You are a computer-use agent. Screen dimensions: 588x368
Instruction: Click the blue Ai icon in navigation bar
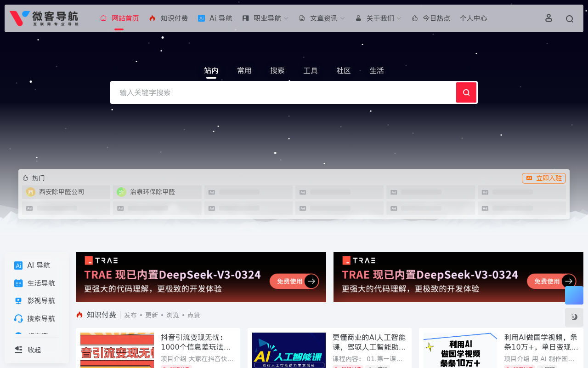(x=201, y=18)
